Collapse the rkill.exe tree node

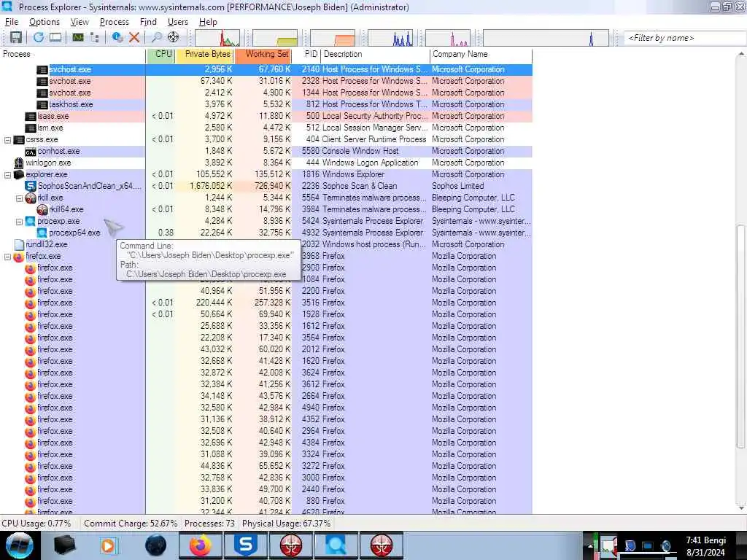click(x=19, y=198)
